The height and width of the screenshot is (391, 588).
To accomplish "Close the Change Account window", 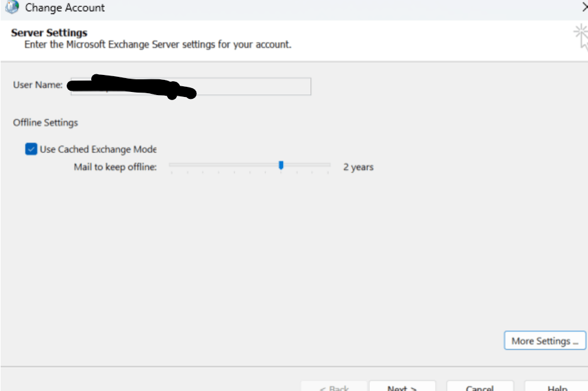I will tap(585, 7).
